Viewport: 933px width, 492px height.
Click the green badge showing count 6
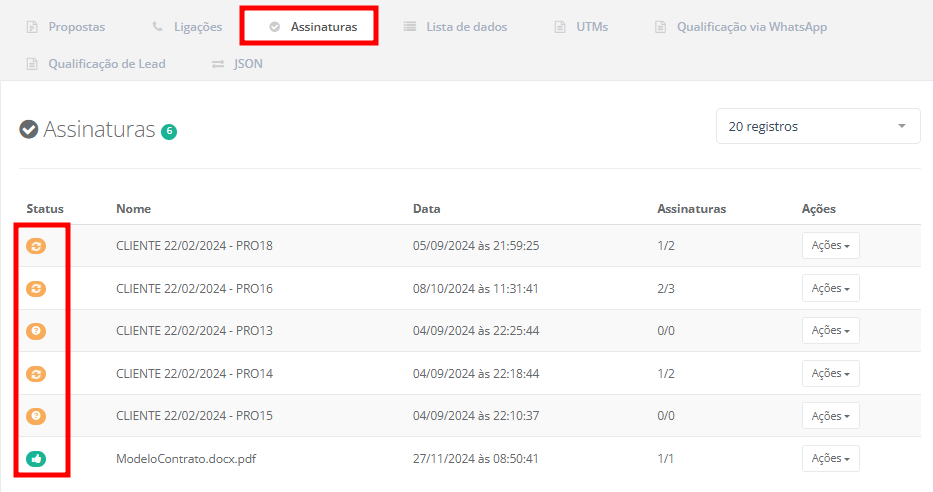pyautogui.click(x=169, y=131)
